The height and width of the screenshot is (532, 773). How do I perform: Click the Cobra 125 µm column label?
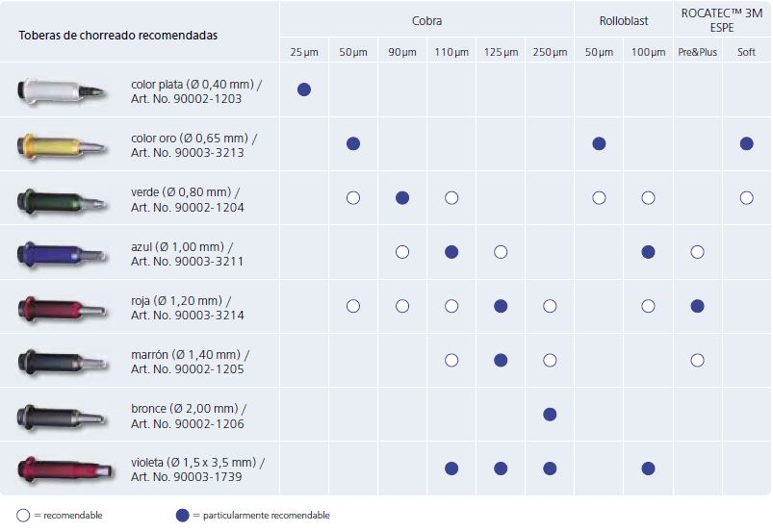(501, 52)
